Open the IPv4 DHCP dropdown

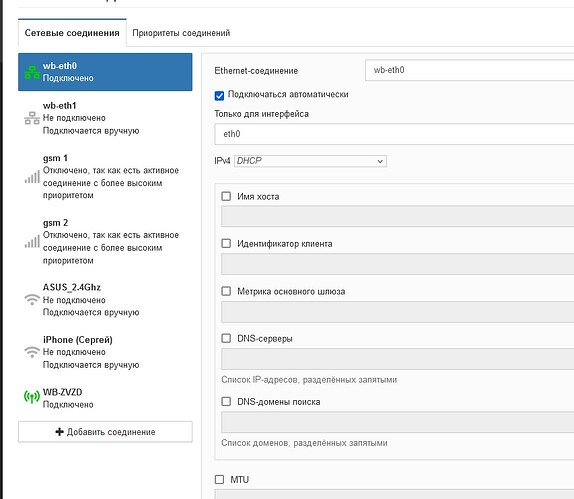pos(310,161)
